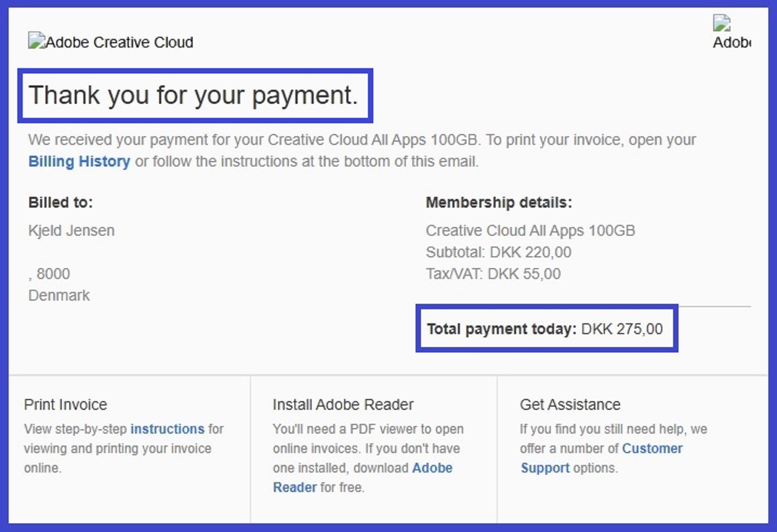The height and width of the screenshot is (532, 777).
Task: Open the Customer Support options link
Action: pos(601,458)
